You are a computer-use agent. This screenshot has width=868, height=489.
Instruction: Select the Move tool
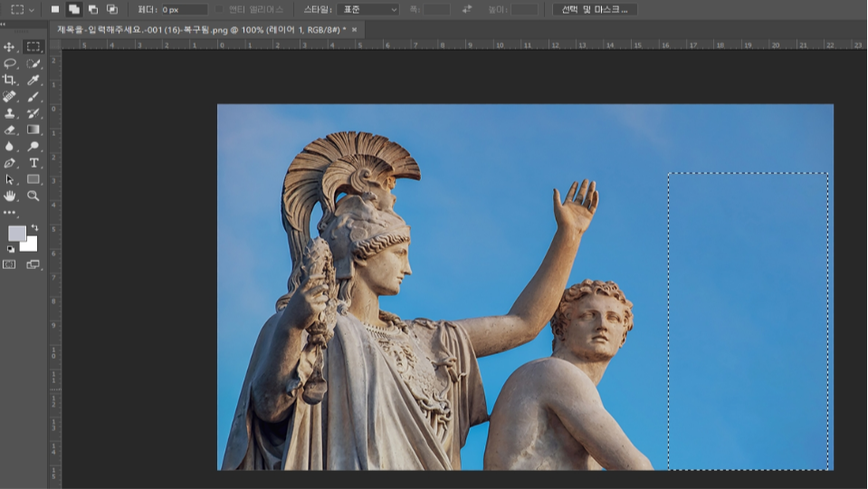[9, 47]
